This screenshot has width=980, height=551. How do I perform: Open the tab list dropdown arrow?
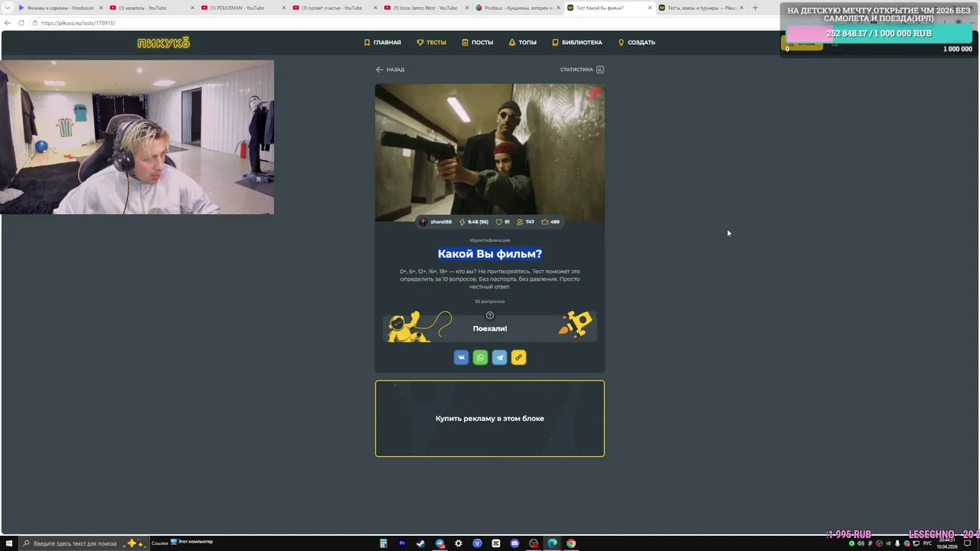pyautogui.click(x=6, y=8)
